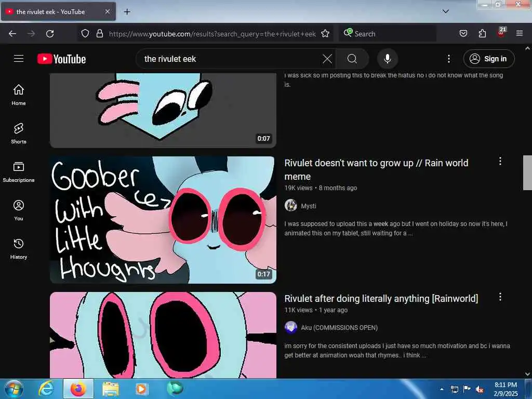The image size is (532, 399).
Task: Open 'Rivulet doesn't want to grow up' title
Action: 376,170
